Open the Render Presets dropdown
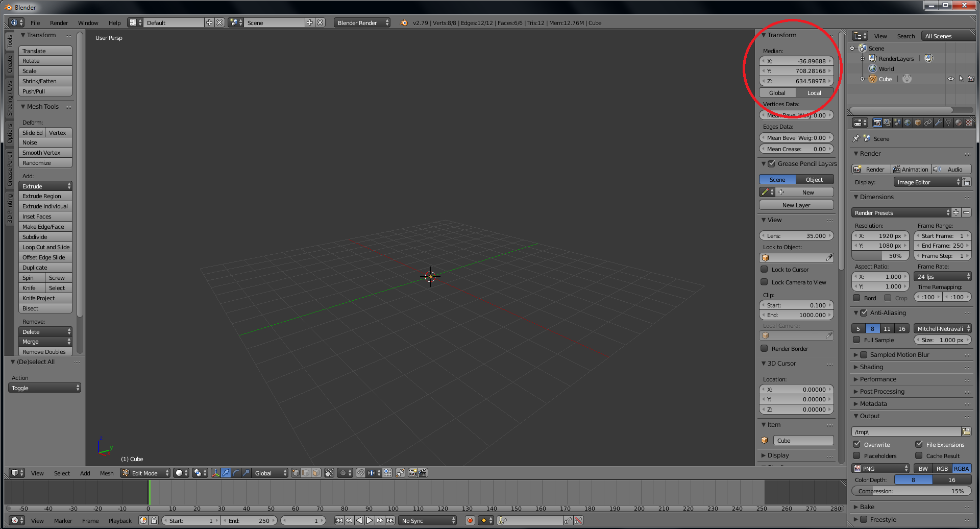The width and height of the screenshot is (980, 529). pos(901,212)
